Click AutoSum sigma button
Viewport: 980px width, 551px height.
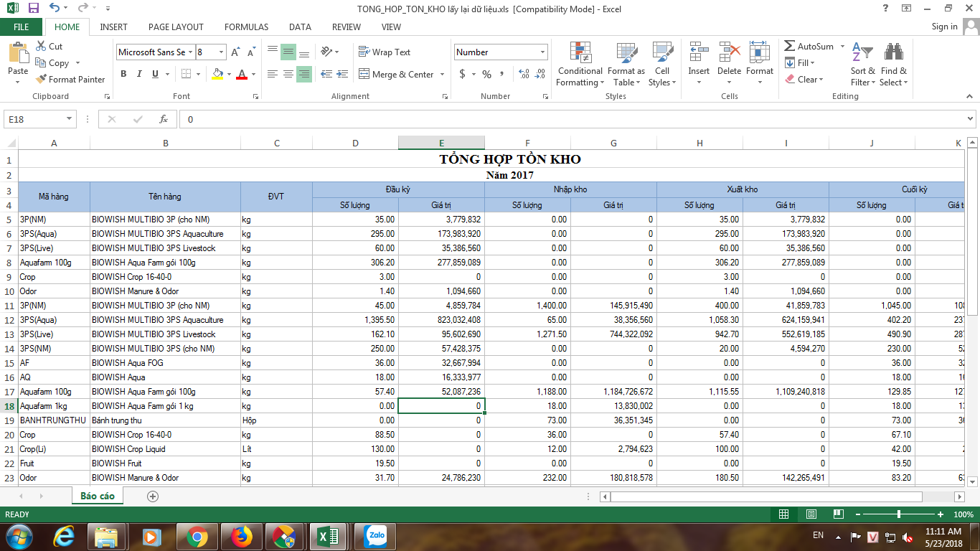click(809, 46)
